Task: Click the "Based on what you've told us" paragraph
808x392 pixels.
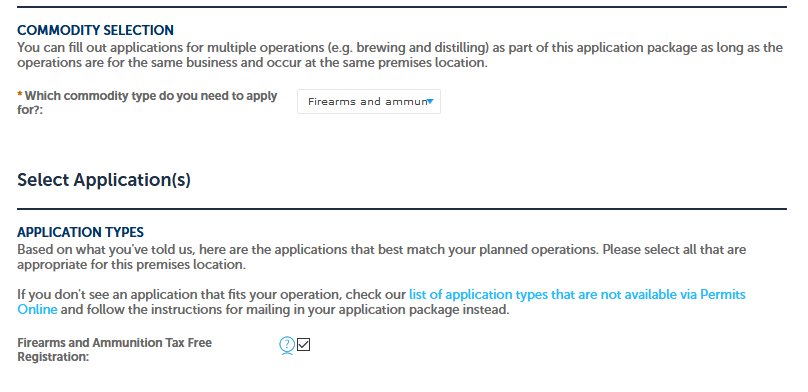Action: tap(381, 257)
